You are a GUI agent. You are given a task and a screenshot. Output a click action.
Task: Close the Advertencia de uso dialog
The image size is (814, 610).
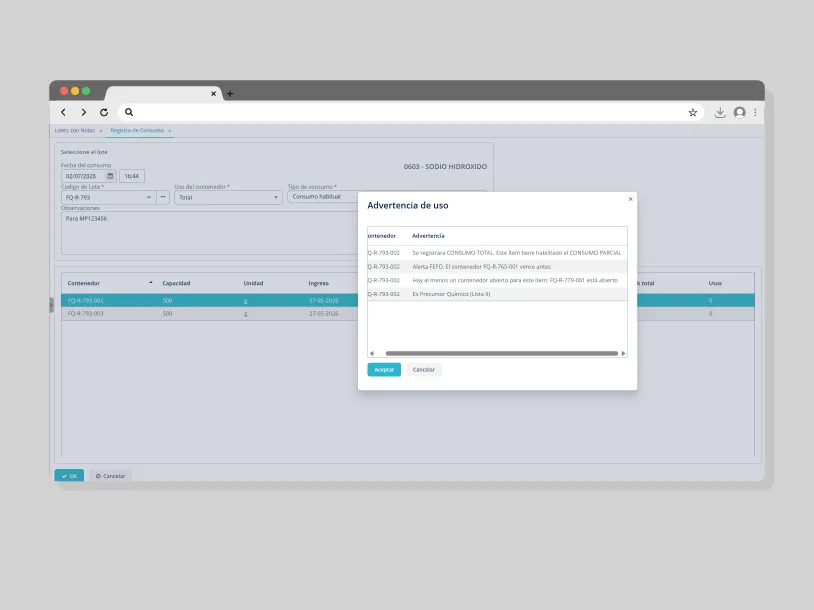[631, 199]
